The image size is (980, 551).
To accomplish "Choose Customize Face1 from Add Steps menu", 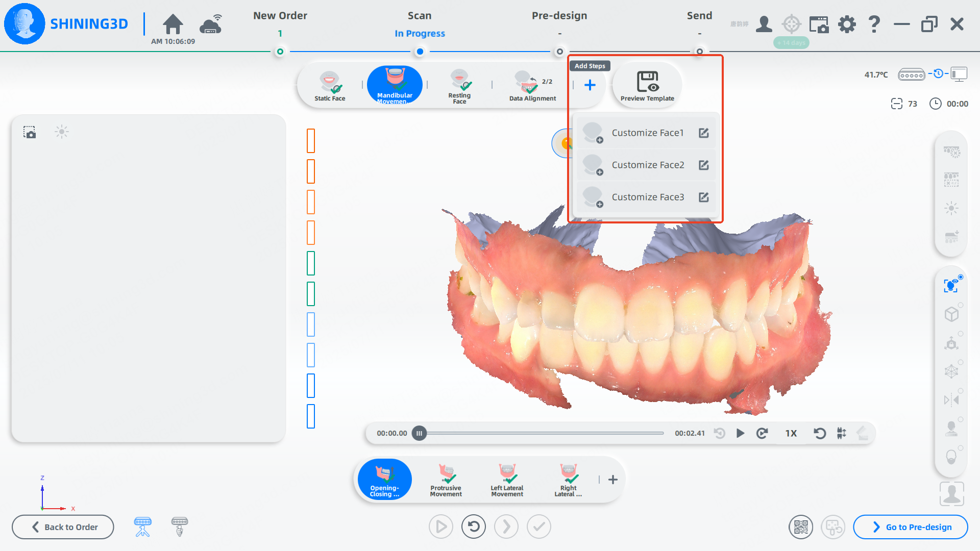I will [x=647, y=133].
